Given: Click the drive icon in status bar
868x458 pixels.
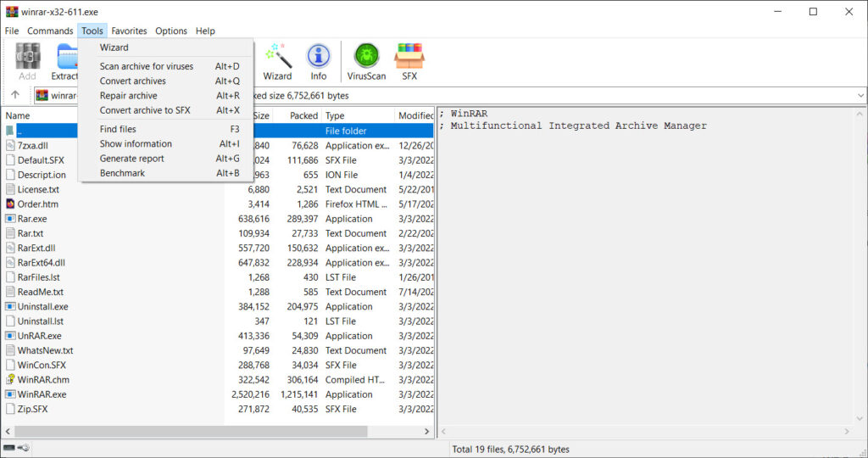Looking at the screenshot, I should pos(8,448).
